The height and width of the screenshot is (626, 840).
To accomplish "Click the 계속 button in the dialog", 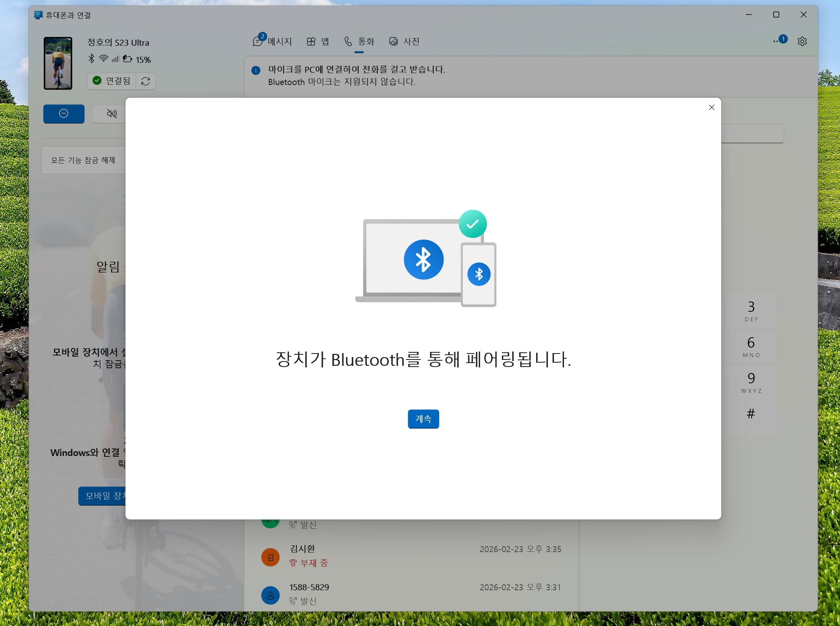I will [423, 419].
